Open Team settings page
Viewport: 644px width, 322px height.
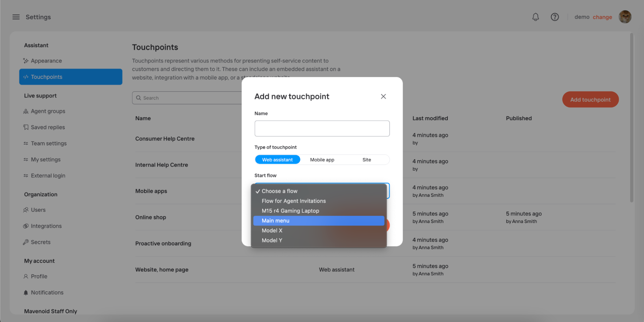(x=71, y=143)
